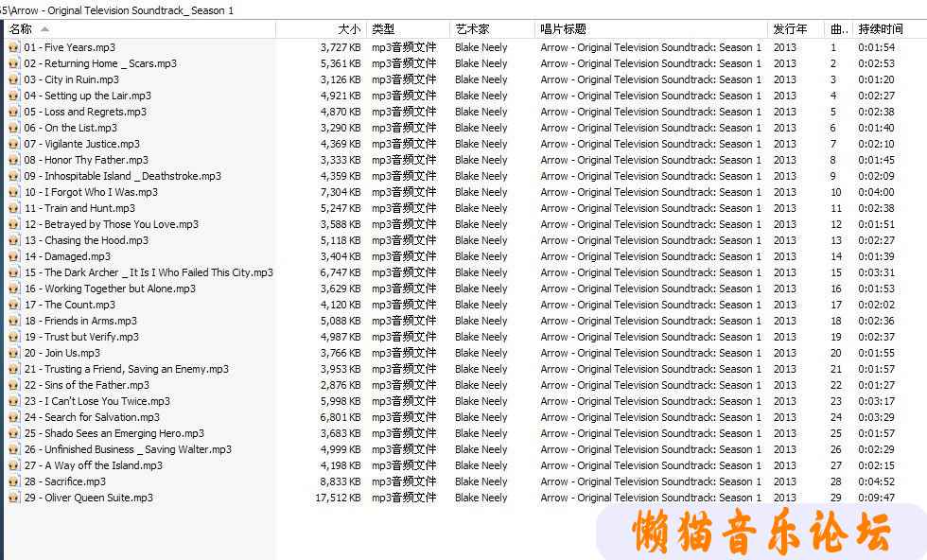Select the icon next to 03 - City in Ruin.mp3
This screenshot has width=927, height=560.
coord(13,79)
